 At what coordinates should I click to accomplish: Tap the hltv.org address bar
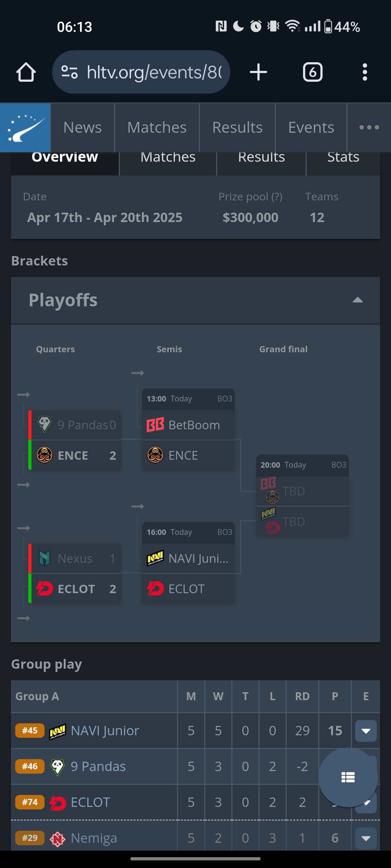(x=154, y=72)
